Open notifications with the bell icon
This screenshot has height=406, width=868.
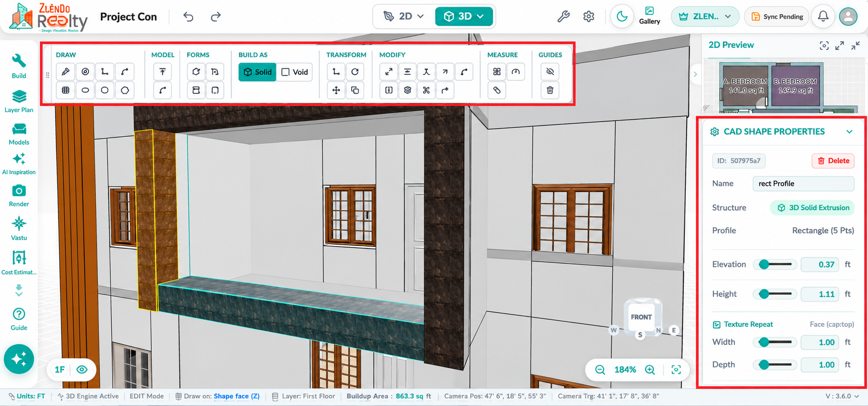click(824, 17)
